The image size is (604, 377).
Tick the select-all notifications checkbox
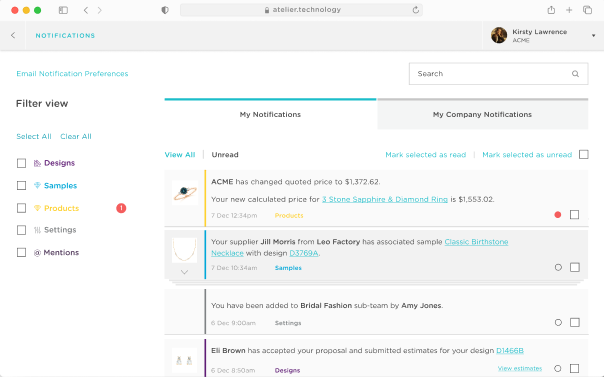584,154
